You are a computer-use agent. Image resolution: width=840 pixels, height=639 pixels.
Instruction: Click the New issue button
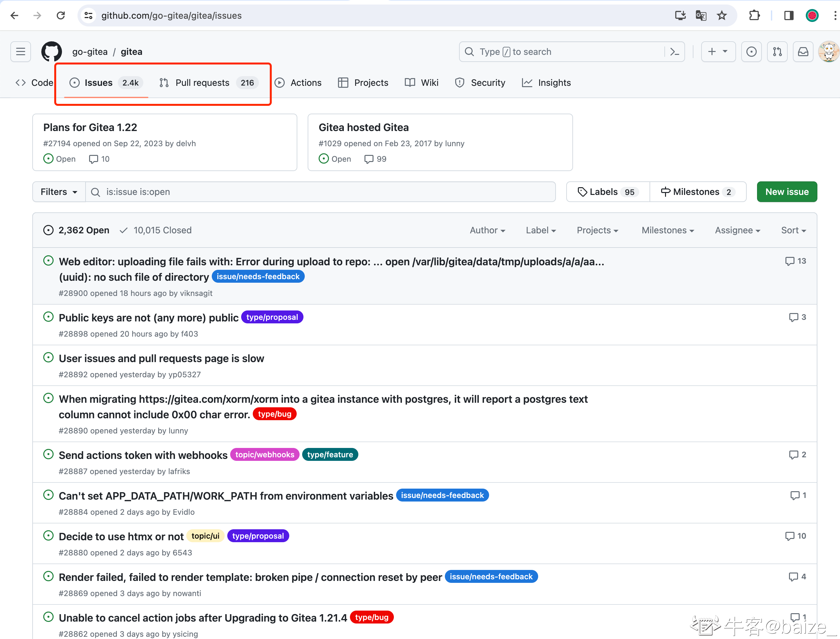point(787,192)
